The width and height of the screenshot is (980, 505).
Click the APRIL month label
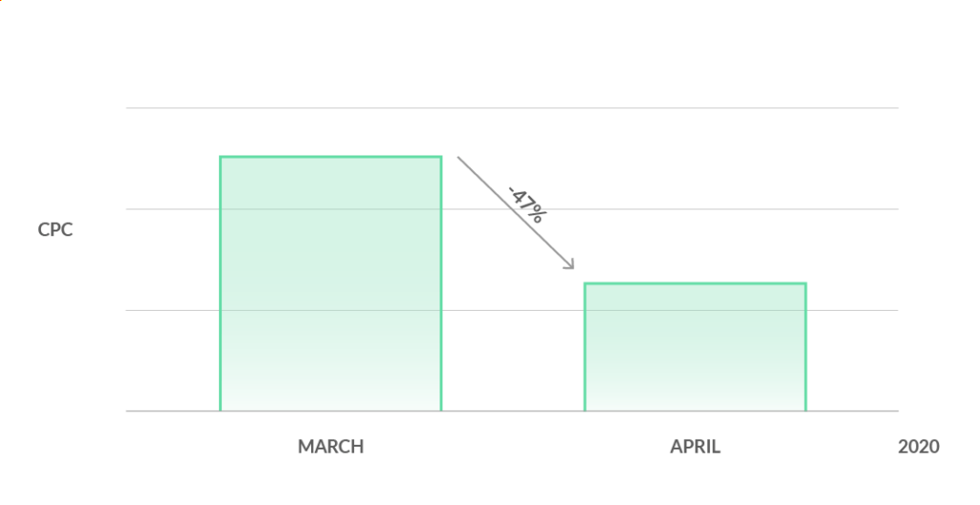point(695,447)
